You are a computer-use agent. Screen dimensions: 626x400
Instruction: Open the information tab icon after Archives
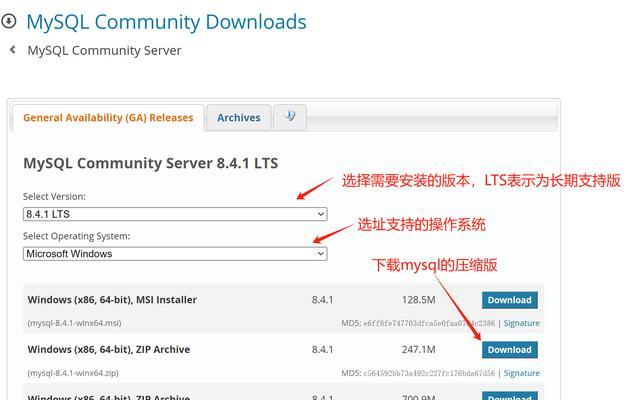(x=290, y=117)
